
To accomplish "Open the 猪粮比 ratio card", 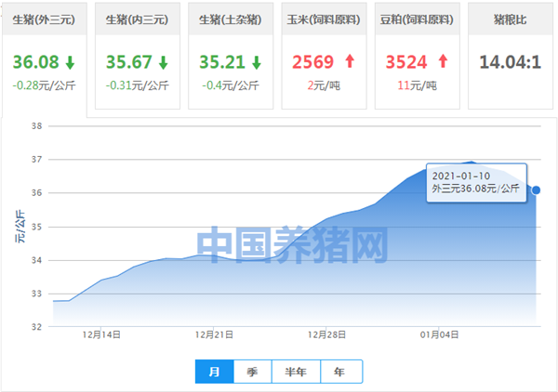I will [511, 56].
